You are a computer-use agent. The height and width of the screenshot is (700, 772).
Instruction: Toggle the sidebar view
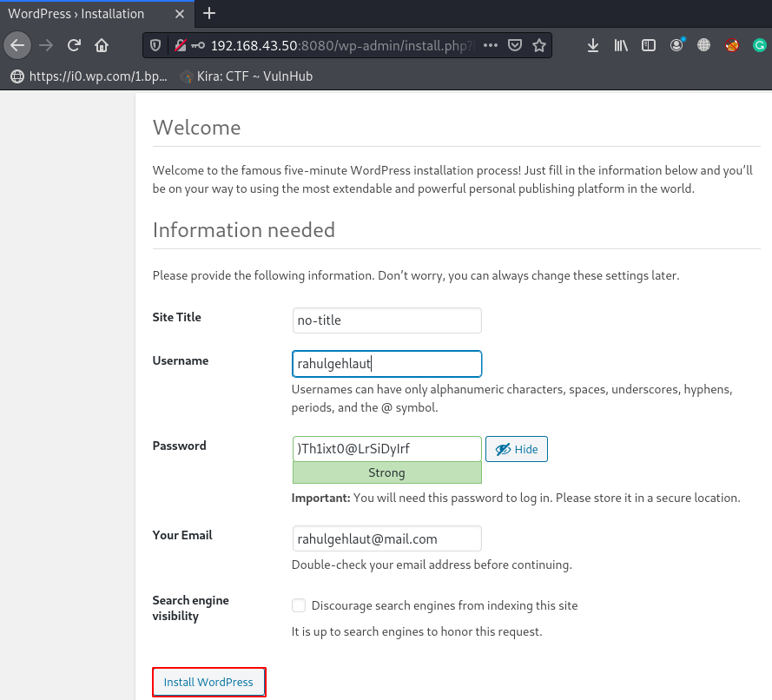(649, 45)
